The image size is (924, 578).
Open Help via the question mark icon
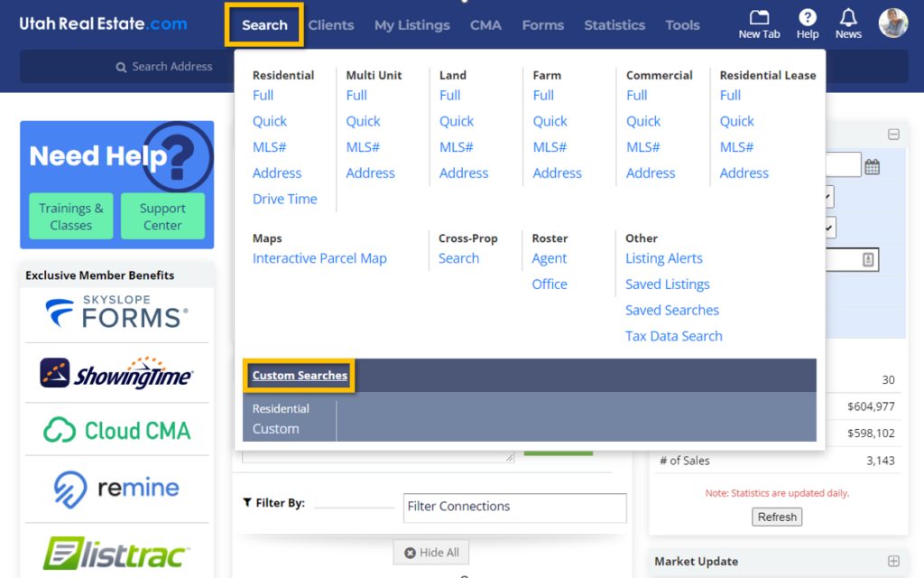(x=808, y=18)
